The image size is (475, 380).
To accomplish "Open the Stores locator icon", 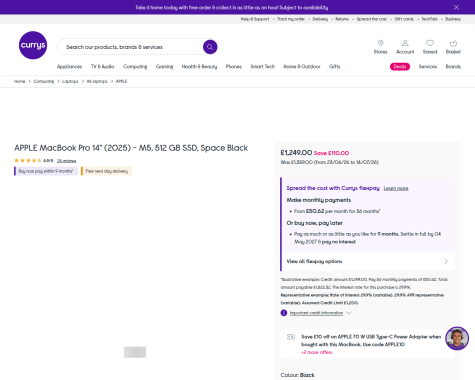I will coord(380,47).
